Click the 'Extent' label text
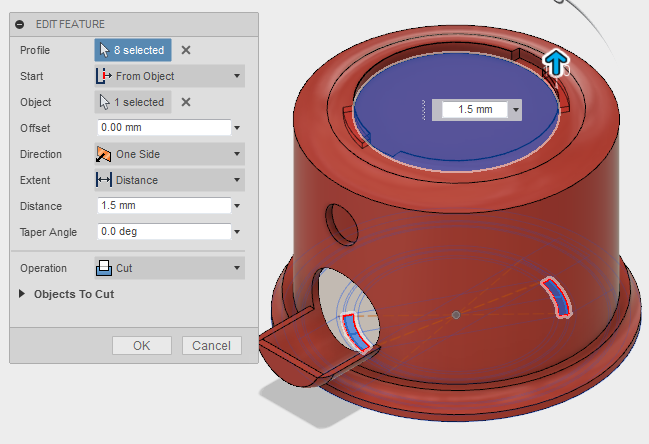This screenshot has width=649, height=444. (x=35, y=180)
